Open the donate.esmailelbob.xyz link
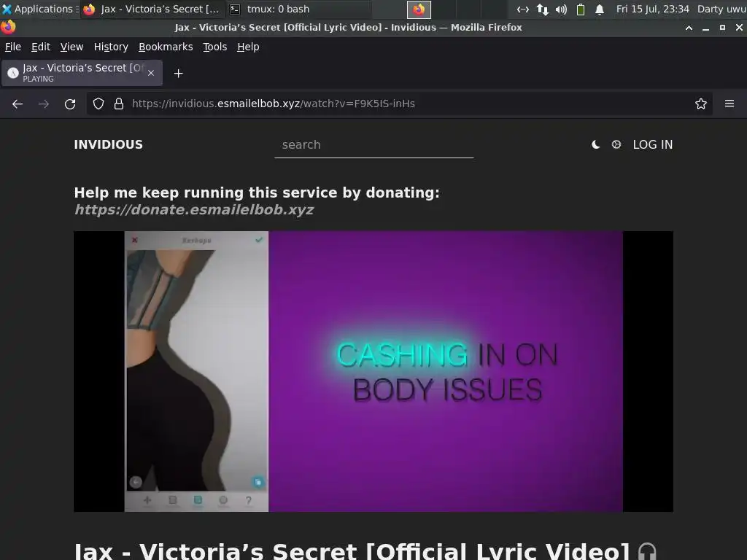Image resolution: width=747 pixels, height=560 pixels. click(x=194, y=210)
